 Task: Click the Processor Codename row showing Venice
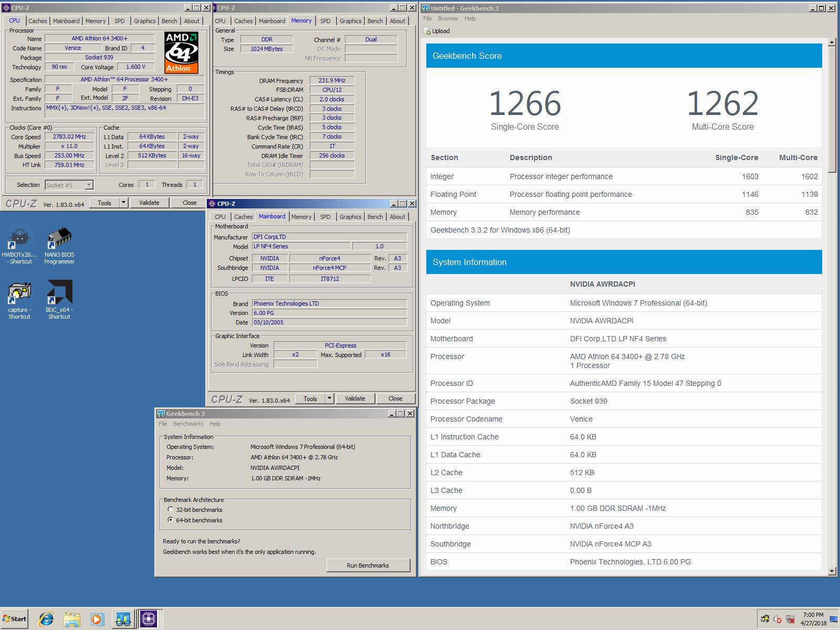coord(624,419)
